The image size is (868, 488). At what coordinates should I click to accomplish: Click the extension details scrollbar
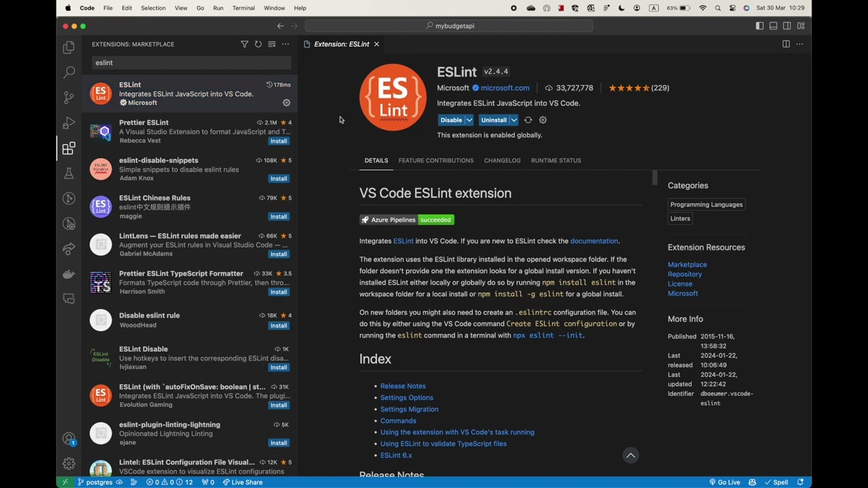click(x=654, y=178)
